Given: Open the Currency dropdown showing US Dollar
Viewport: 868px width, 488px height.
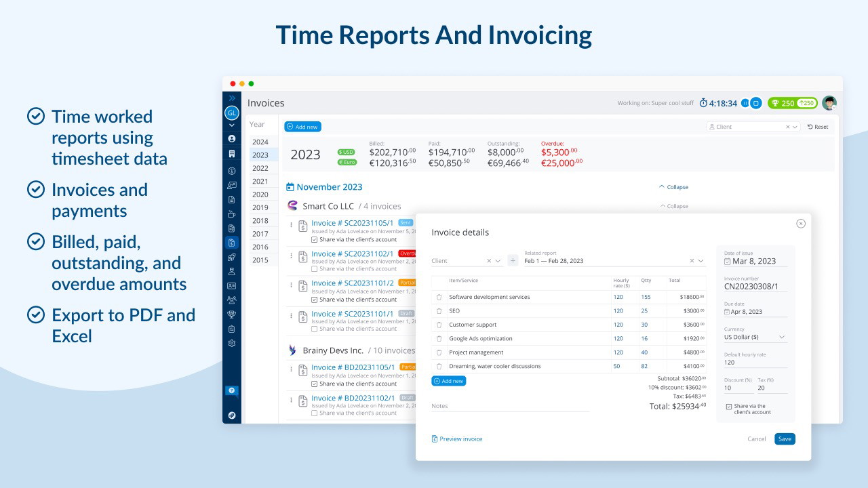Looking at the screenshot, I should (x=755, y=337).
